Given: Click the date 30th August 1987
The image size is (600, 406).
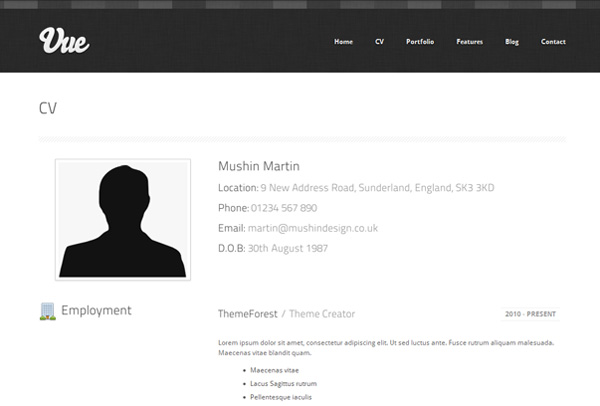Looking at the screenshot, I should pyautogui.click(x=288, y=248).
